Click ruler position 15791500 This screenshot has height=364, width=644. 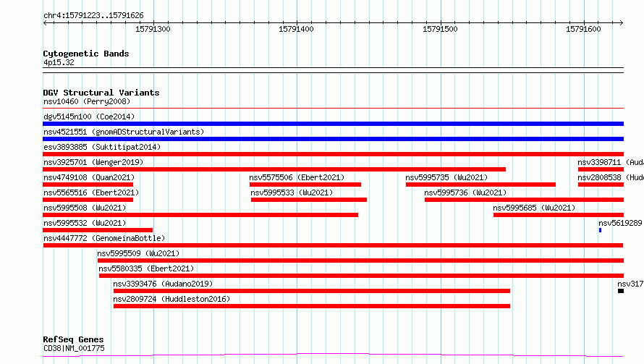pos(440,29)
